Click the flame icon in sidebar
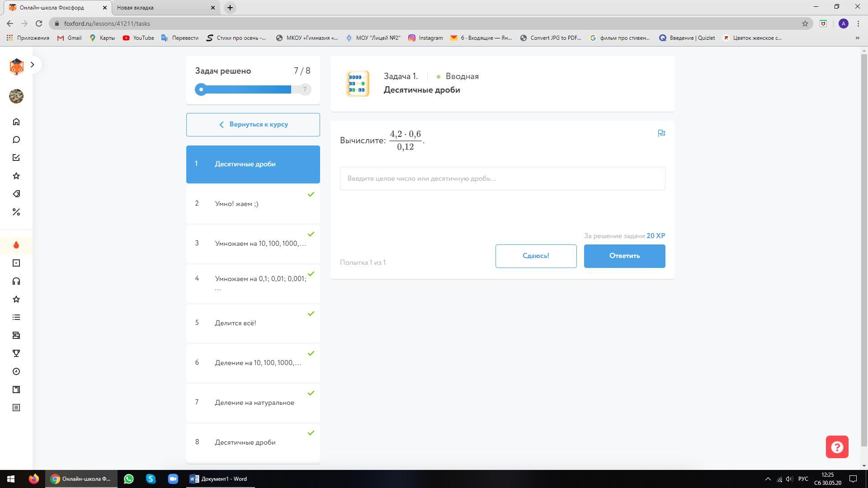Image resolution: width=868 pixels, height=488 pixels. 16,245
